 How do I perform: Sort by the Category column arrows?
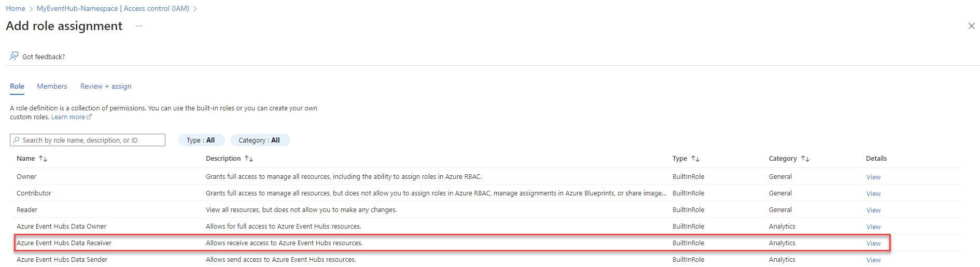click(x=805, y=159)
